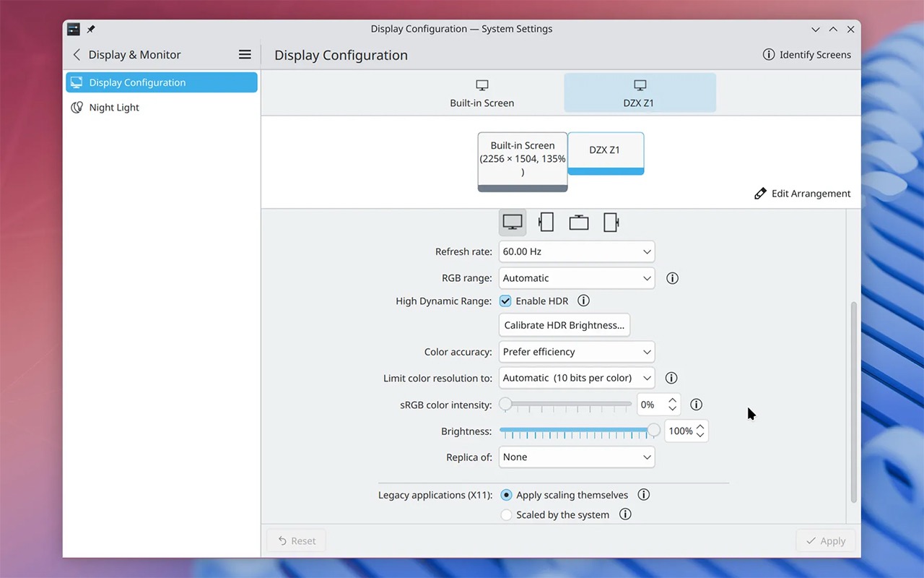Select the upside-down orientation icon
The height and width of the screenshot is (578, 924).
[x=579, y=223]
